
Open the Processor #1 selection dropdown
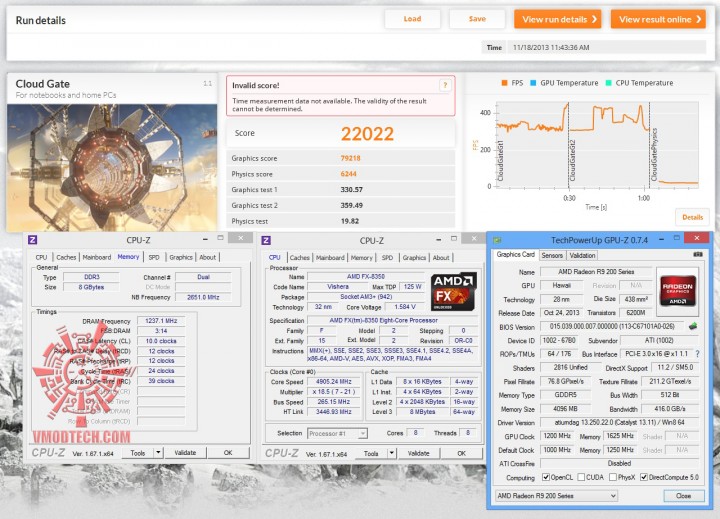(338, 433)
